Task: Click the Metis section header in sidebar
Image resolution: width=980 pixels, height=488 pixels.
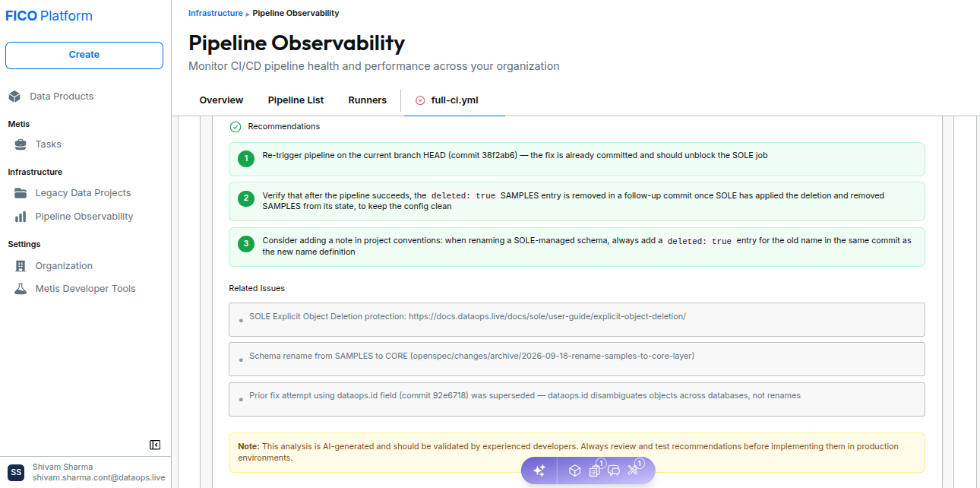Action: [x=19, y=124]
